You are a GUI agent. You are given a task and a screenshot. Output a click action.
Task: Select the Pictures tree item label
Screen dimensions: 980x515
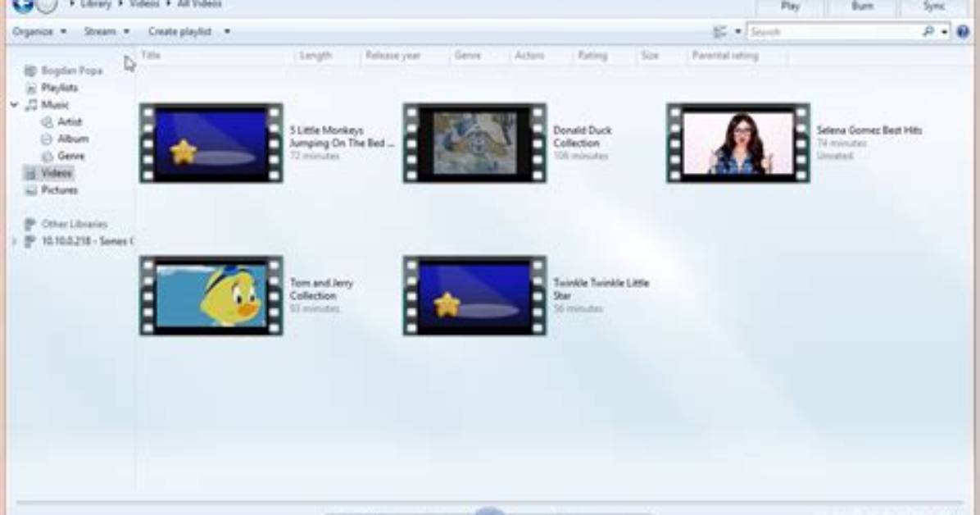tap(59, 190)
